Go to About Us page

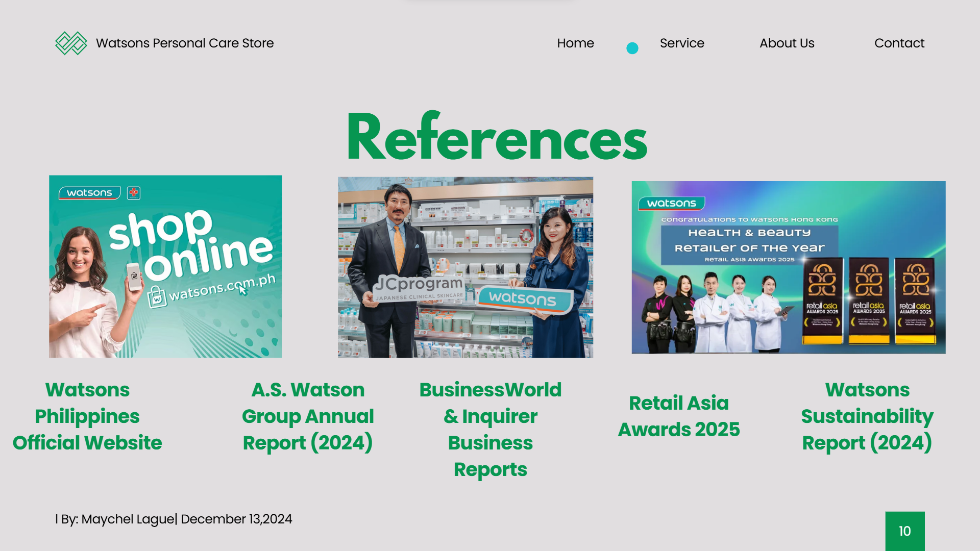787,43
